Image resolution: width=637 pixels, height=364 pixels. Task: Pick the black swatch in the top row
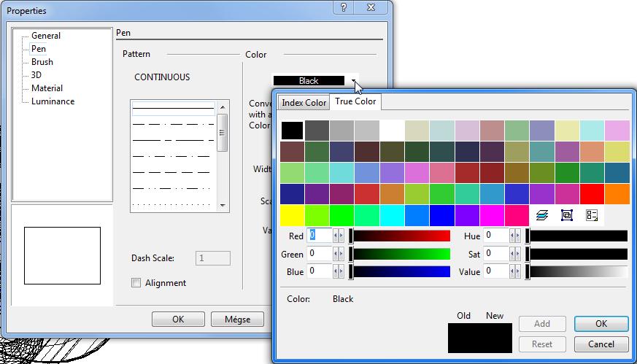292,131
